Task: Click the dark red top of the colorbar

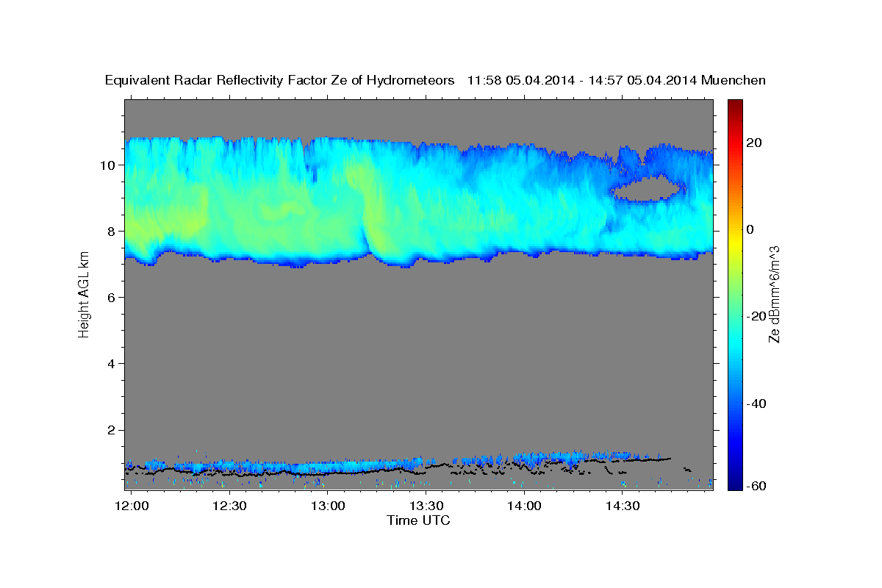Action: [735, 107]
